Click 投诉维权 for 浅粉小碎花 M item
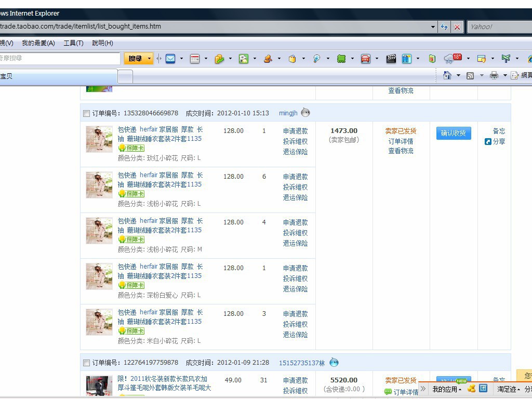The image size is (532, 399). pos(295,233)
